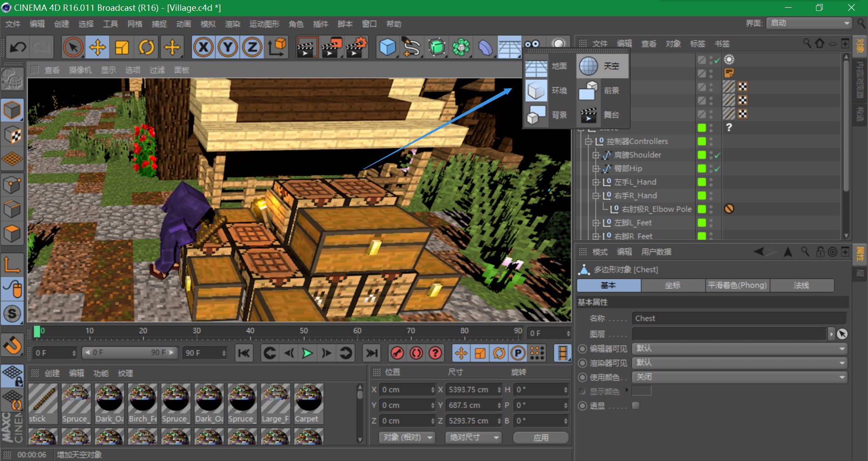Choose the Sky (天空) object
The height and width of the screenshot is (461, 868).
tap(602, 66)
